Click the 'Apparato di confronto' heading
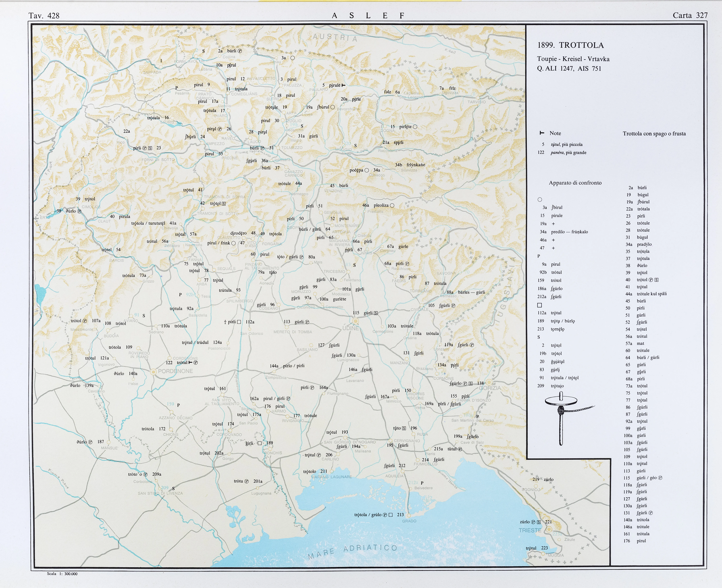Viewport: 722px width, 588px height. (575, 183)
